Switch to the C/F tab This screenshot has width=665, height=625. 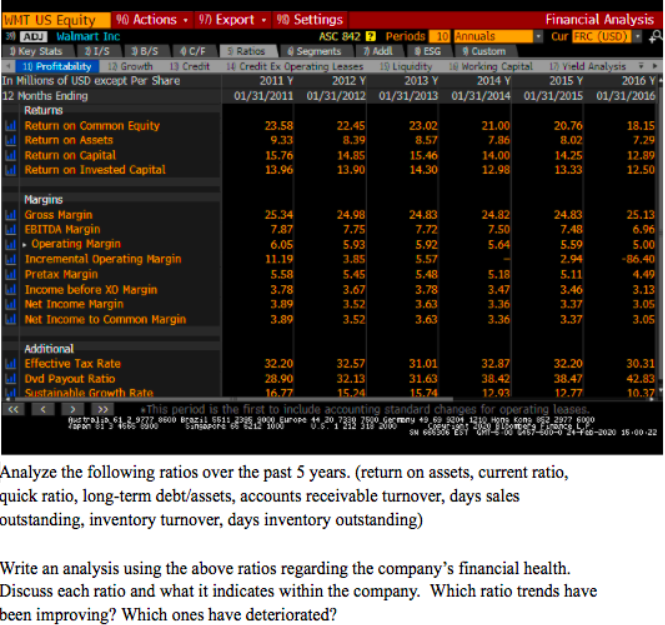click(x=193, y=51)
